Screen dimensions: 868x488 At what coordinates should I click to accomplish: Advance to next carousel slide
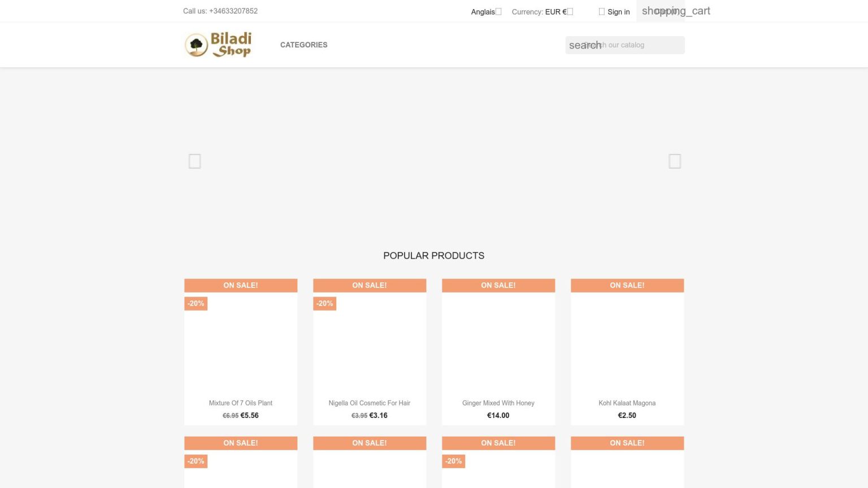click(x=674, y=161)
